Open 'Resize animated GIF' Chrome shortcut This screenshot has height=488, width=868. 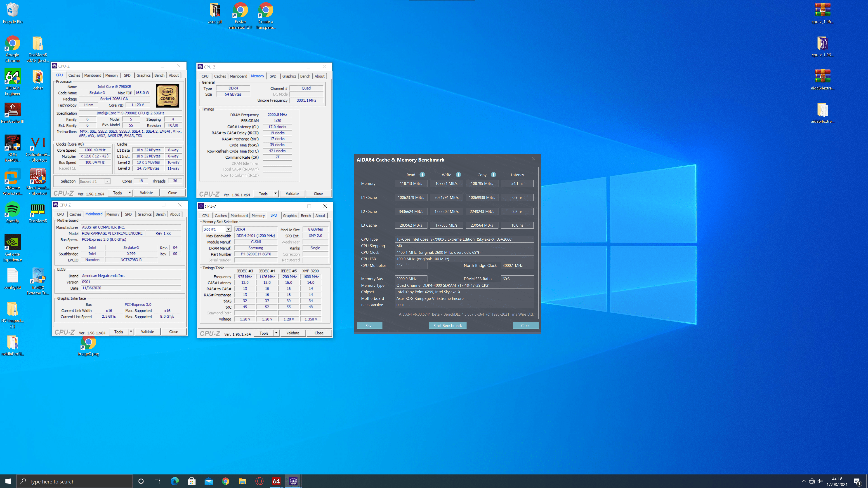click(240, 16)
